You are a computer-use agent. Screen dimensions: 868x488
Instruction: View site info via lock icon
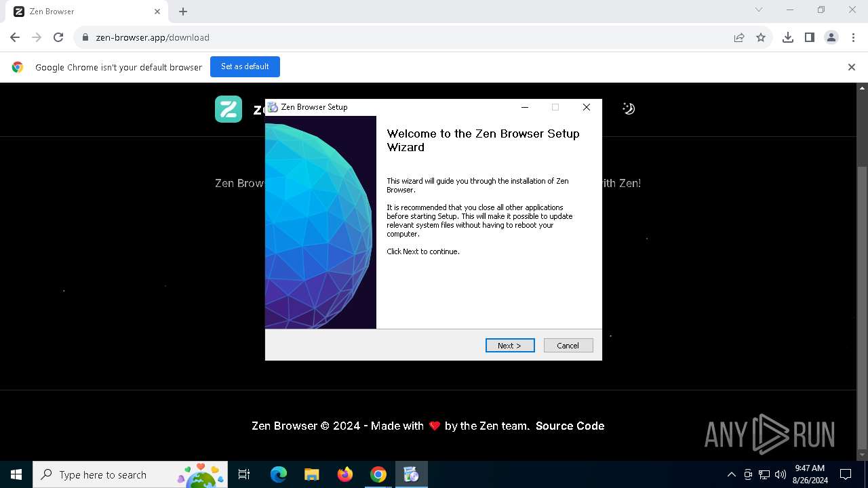tap(85, 37)
